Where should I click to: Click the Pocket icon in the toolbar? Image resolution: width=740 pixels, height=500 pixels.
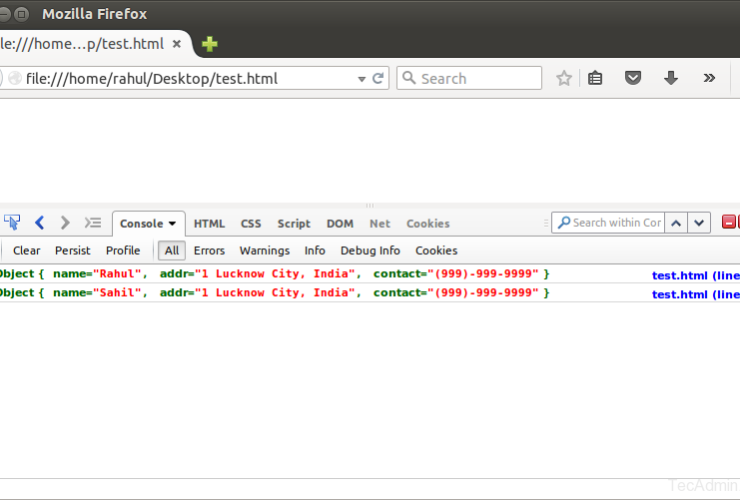point(633,78)
